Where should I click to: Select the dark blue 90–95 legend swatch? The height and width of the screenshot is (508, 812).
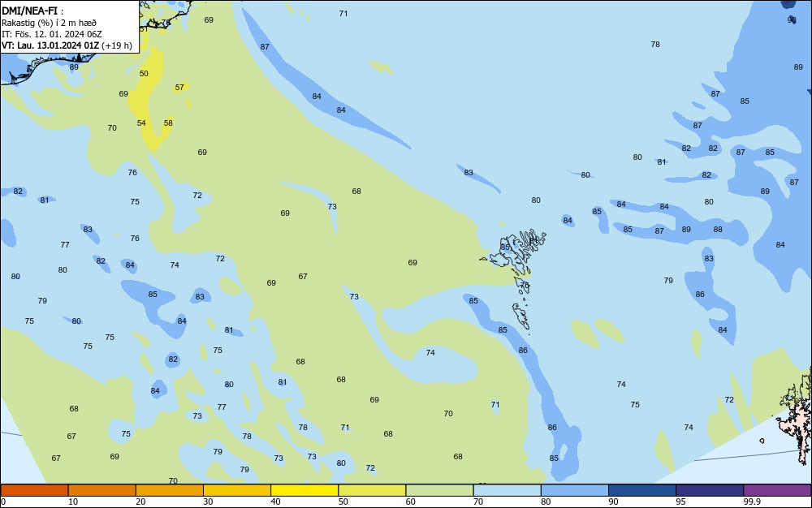point(642,490)
